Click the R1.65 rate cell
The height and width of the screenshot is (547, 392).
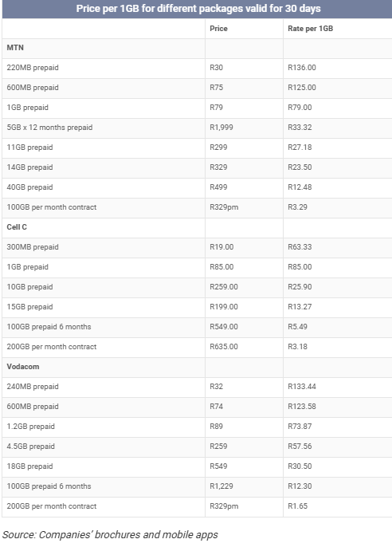(337, 506)
